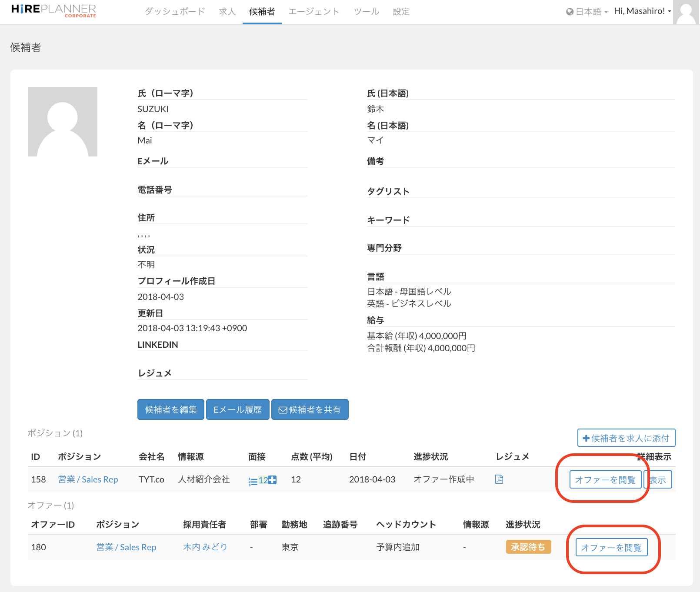
Task: Click the interview list icon in row 158
Action: [253, 481]
